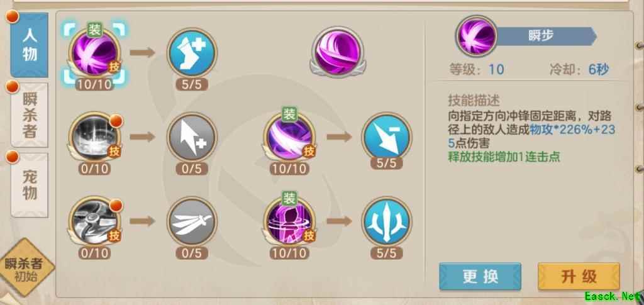Select the empty purple orb skill slot

click(x=338, y=52)
